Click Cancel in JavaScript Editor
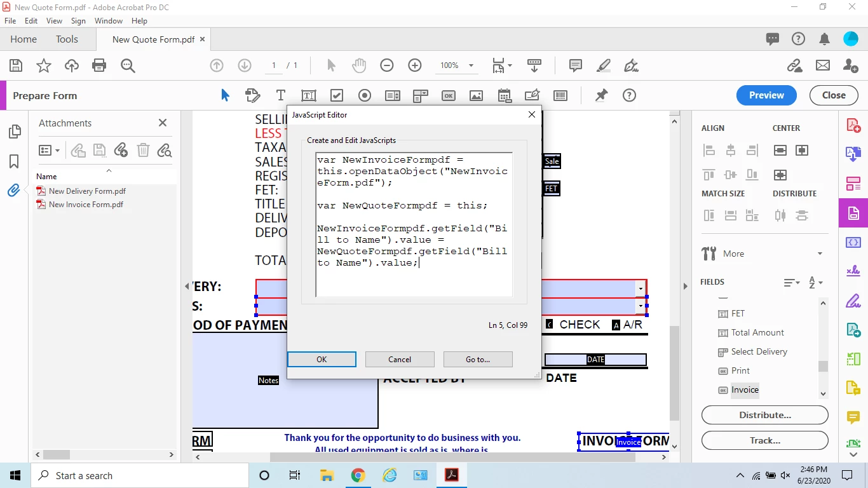Image resolution: width=868 pixels, height=488 pixels. 400,359
